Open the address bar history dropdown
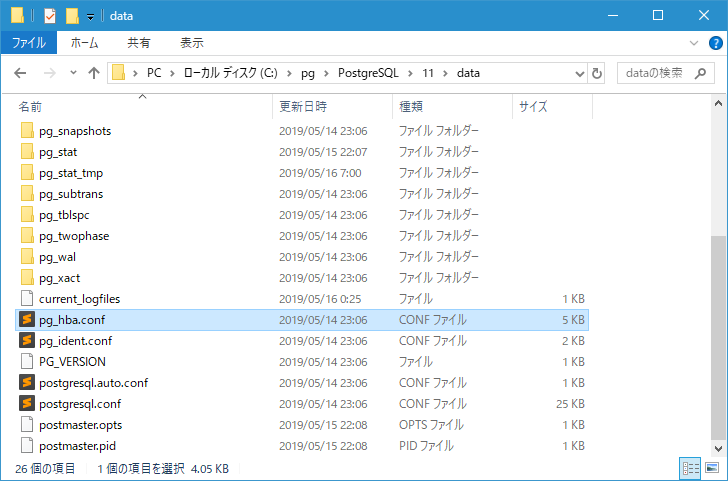The width and height of the screenshot is (728, 481). pos(580,73)
